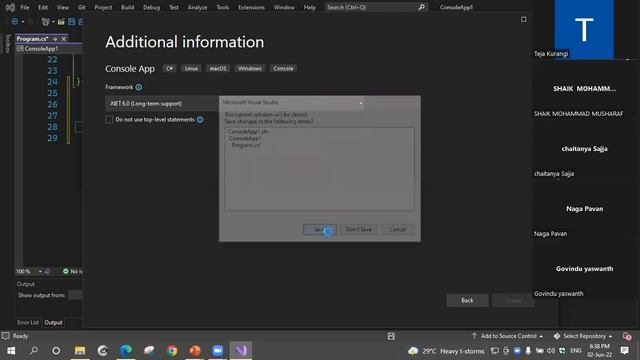Open the File menu

click(x=24, y=7)
